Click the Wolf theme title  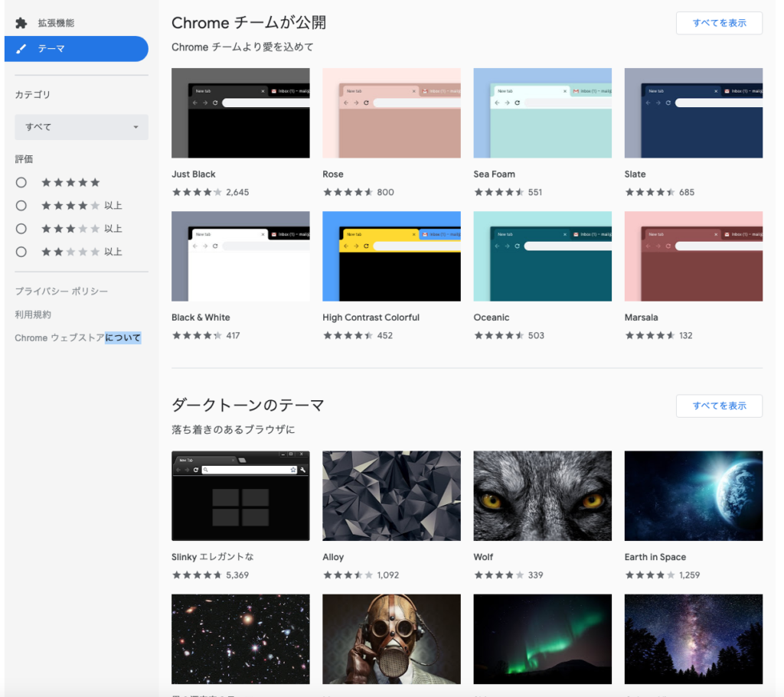tap(483, 557)
